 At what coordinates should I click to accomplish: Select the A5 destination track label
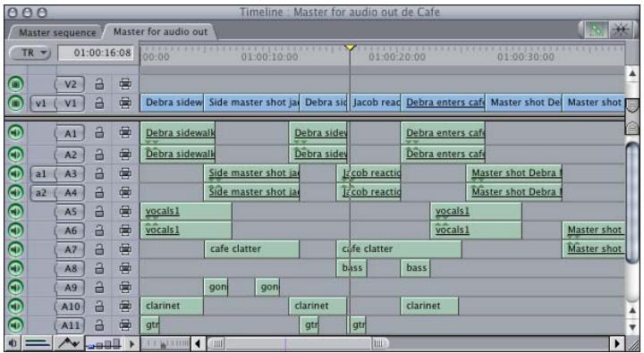pyautogui.click(x=71, y=212)
